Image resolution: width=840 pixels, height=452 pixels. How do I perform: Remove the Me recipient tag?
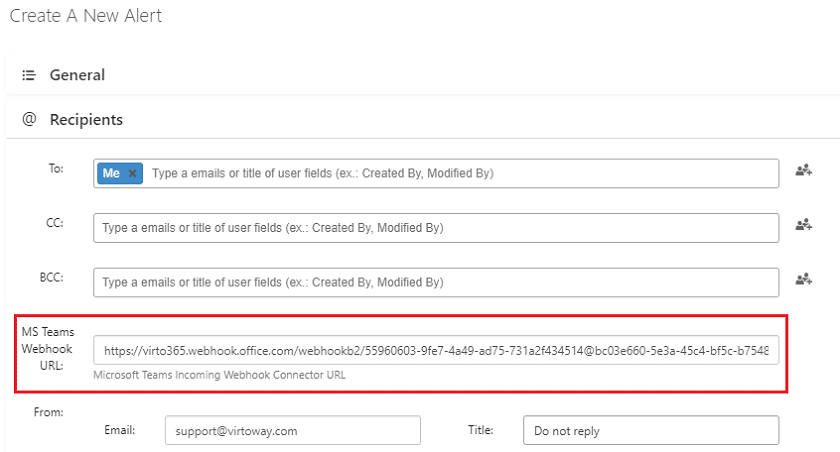click(x=132, y=174)
